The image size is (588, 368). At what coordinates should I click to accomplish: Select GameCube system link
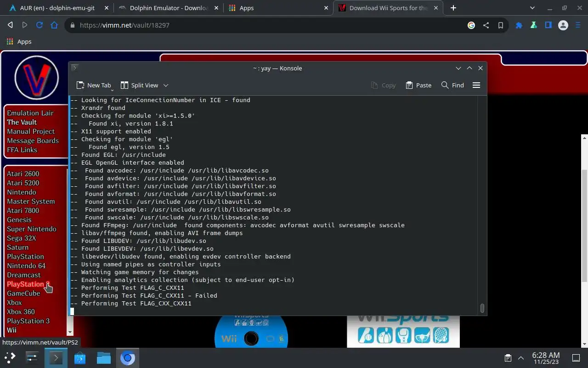point(23,293)
